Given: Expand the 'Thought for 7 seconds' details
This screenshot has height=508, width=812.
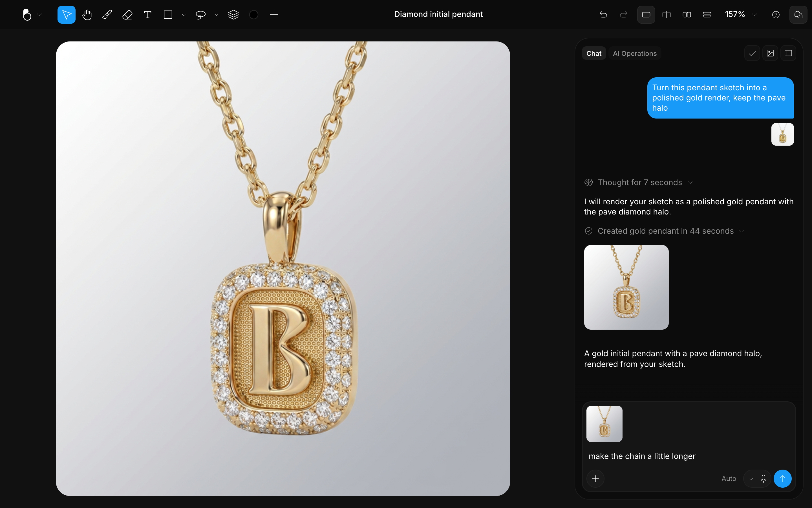Looking at the screenshot, I should [639, 182].
